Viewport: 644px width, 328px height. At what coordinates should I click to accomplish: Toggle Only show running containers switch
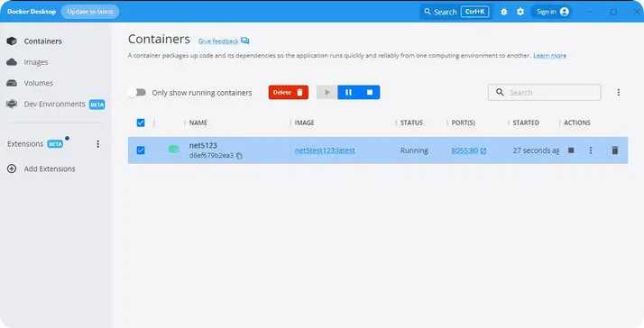coord(137,93)
